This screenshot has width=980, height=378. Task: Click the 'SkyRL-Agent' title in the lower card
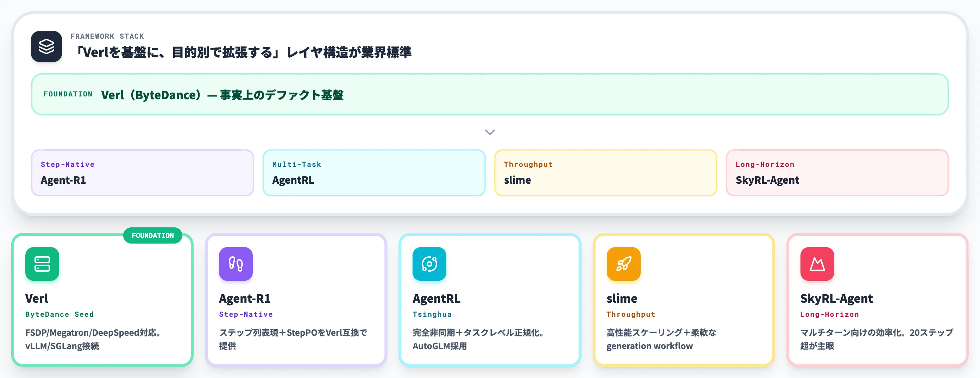click(836, 298)
